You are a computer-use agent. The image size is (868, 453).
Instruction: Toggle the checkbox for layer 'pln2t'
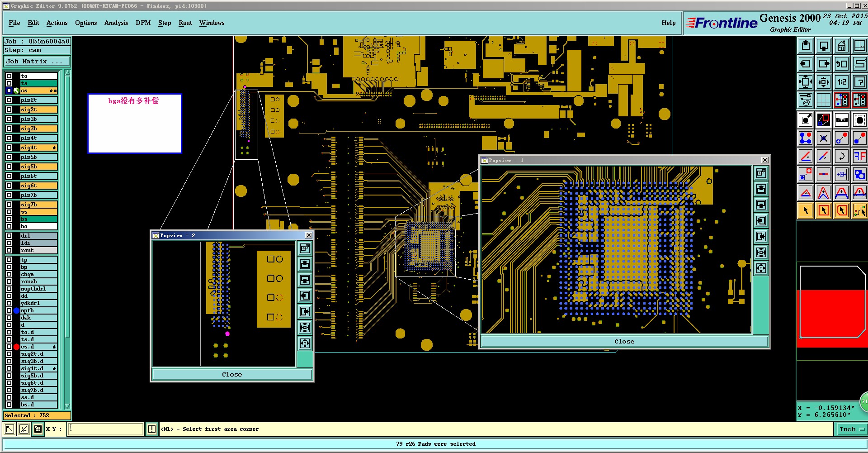(9, 100)
